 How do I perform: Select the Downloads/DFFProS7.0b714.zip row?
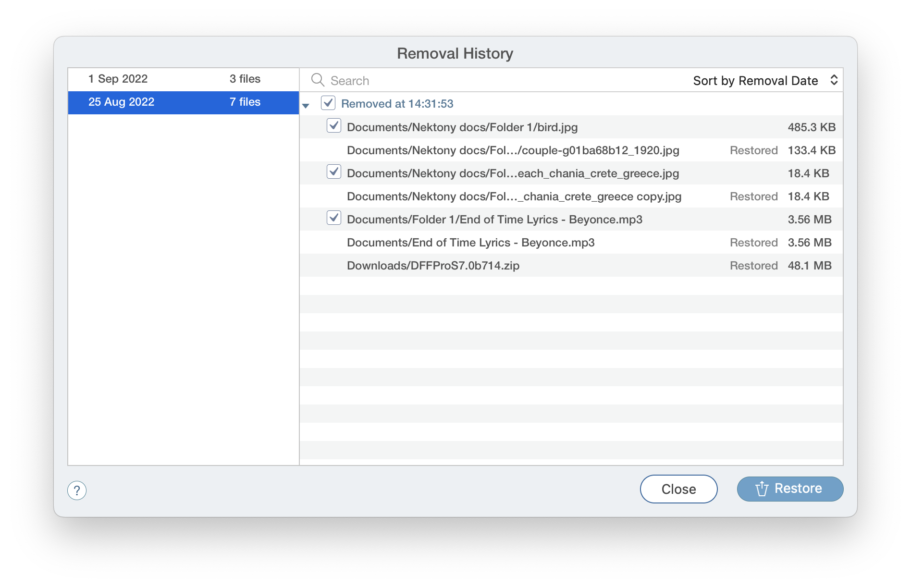point(571,266)
